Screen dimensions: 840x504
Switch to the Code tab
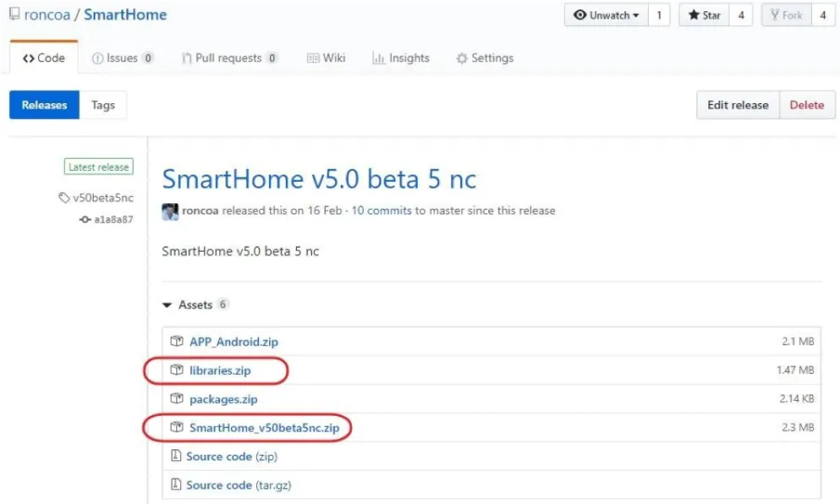coord(44,58)
